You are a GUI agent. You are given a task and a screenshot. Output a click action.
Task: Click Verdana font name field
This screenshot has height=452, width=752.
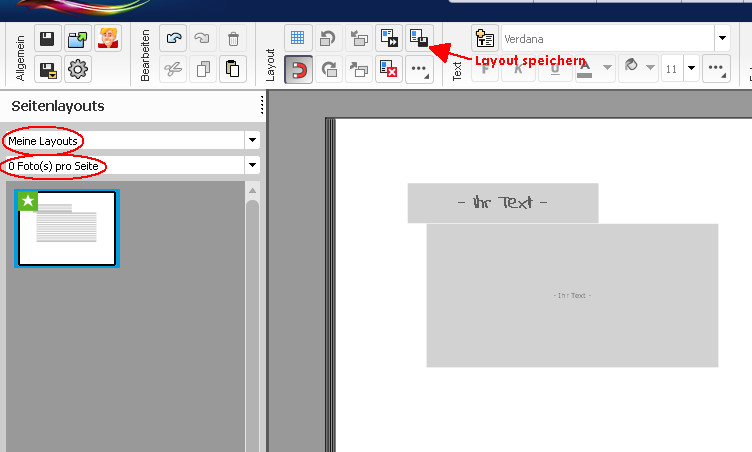608,38
